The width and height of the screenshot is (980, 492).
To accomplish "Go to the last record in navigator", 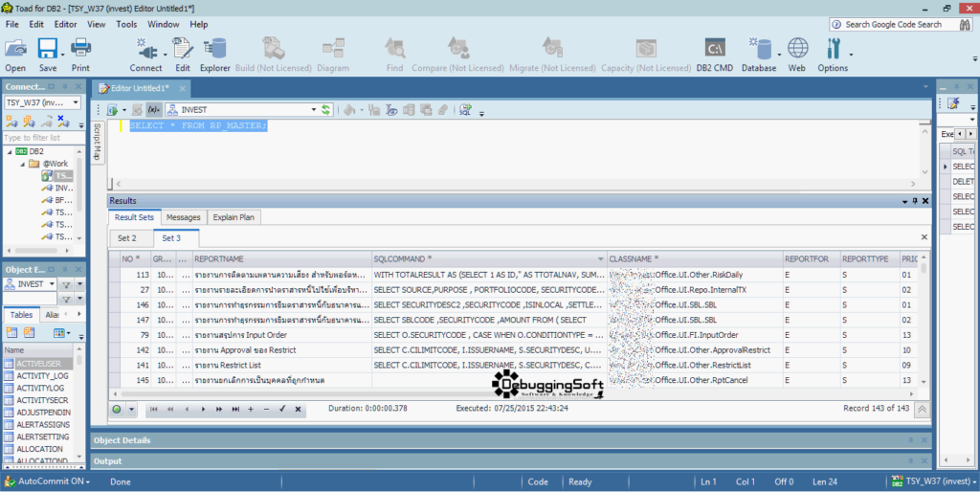I will pyautogui.click(x=235, y=409).
